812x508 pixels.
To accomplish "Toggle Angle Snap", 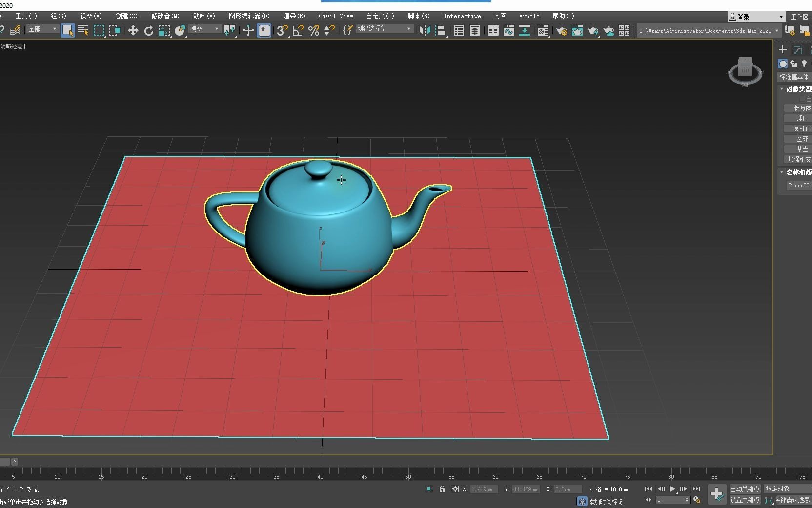I will [298, 30].
